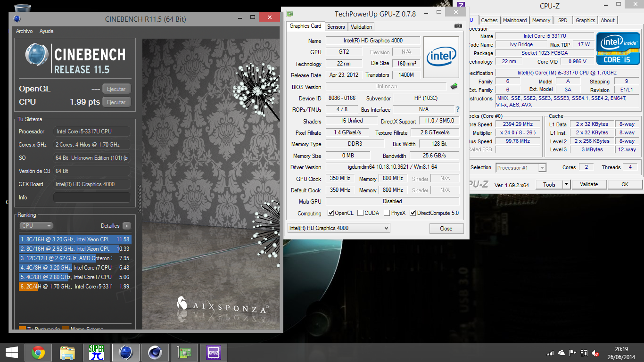The image size is (644, 362).
Task: Run the CPU test with Ejecutar
Action: (x=116, y=102)
